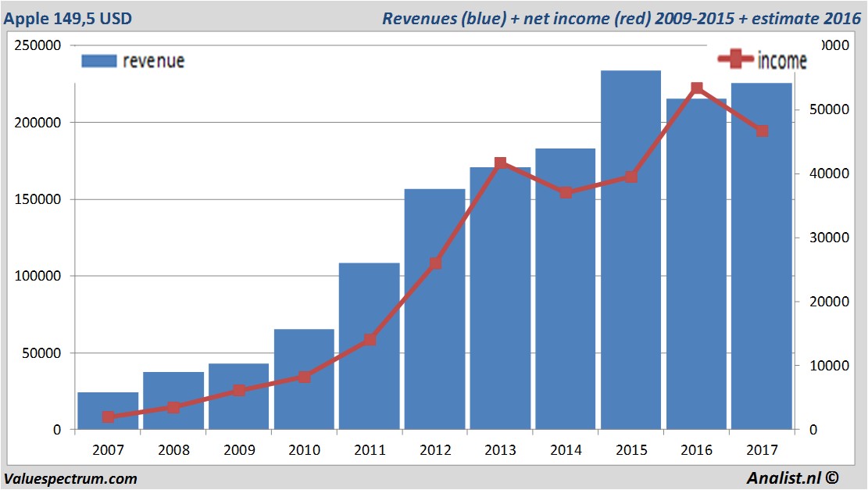Screen dimensions: 868x490
Task: Select the 2010 revenue bar
Action: 304,379
